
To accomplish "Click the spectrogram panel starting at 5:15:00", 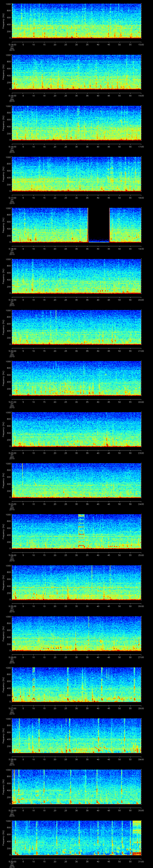I will (x=77, y=72).
